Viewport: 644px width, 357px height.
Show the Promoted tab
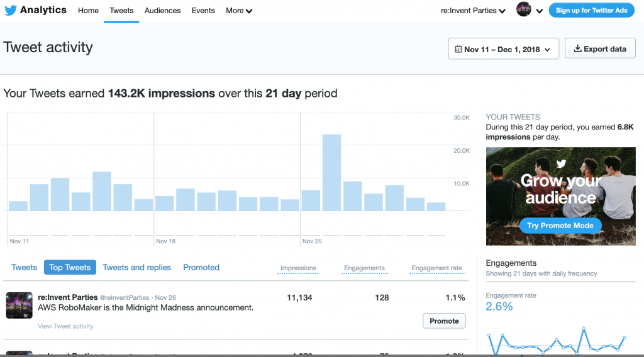[x=201, y=267]
